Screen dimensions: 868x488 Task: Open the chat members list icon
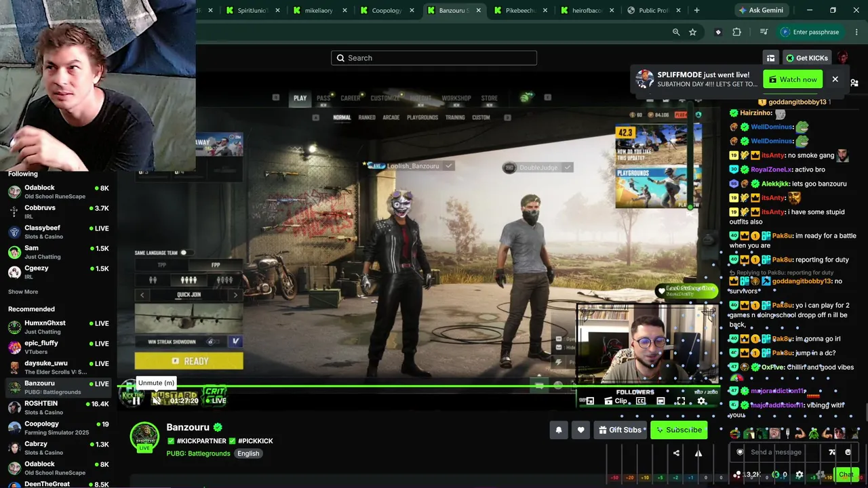pos(854,83)
